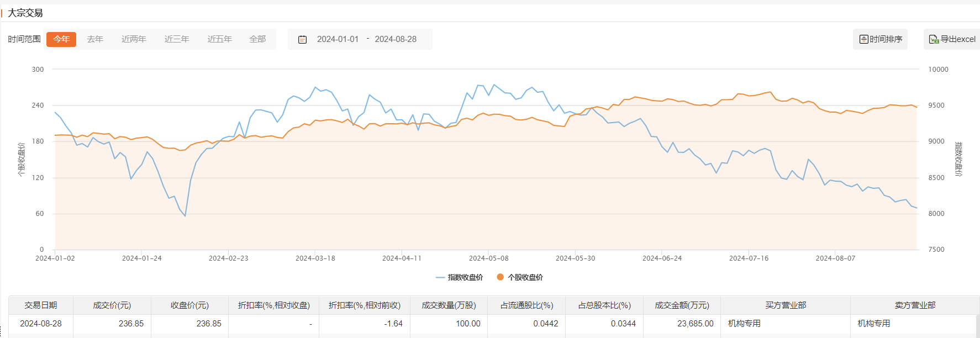Screen dimensions: 980x338
Task: Show 全部 time range data
Action: coord(257,39)
